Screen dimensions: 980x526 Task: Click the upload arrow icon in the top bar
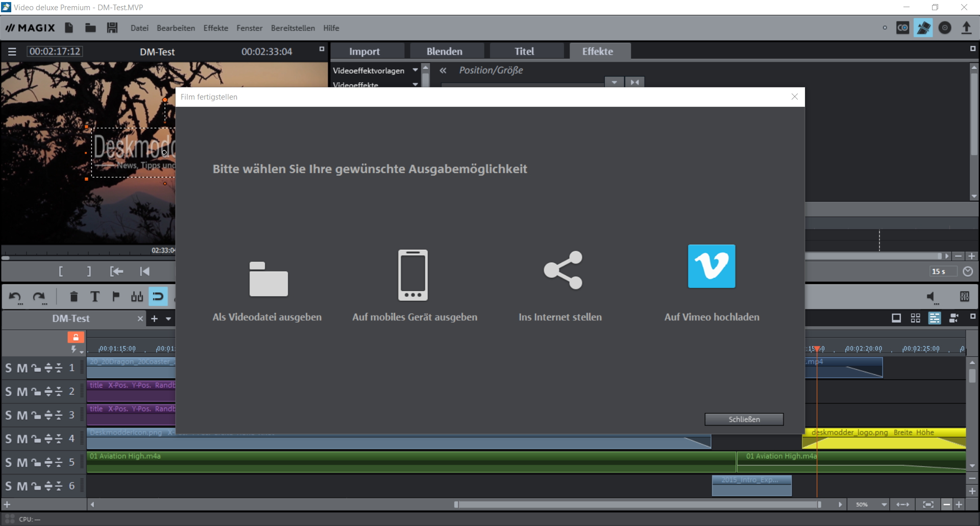click(x=966, y=28)
